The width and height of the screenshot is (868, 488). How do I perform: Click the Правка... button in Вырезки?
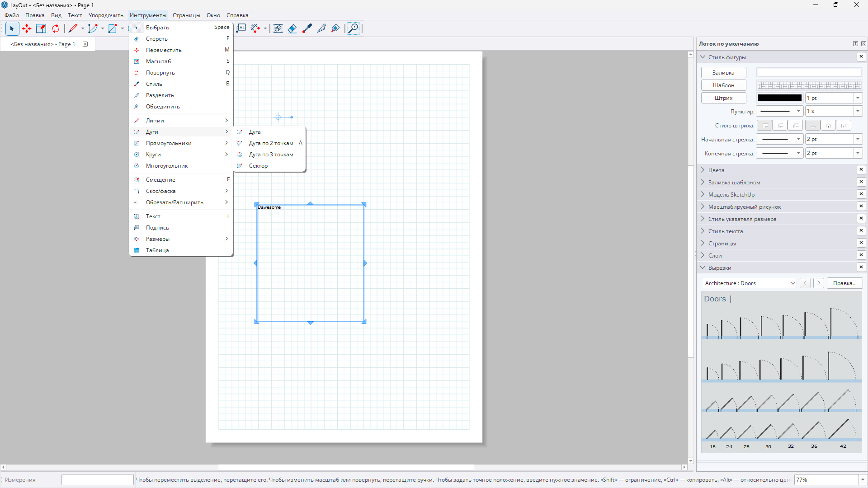(x=844, y=283)
